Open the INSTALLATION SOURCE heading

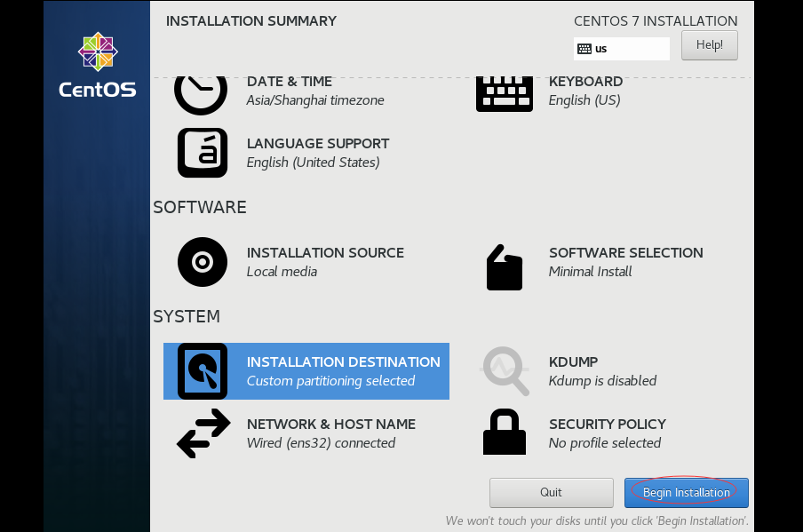click(x=325, y=253)
